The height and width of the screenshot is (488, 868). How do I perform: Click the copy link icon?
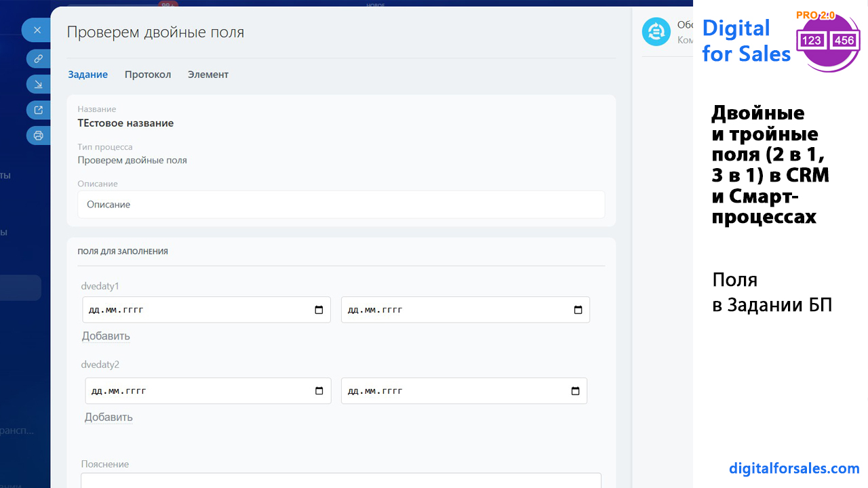(39, 58)
